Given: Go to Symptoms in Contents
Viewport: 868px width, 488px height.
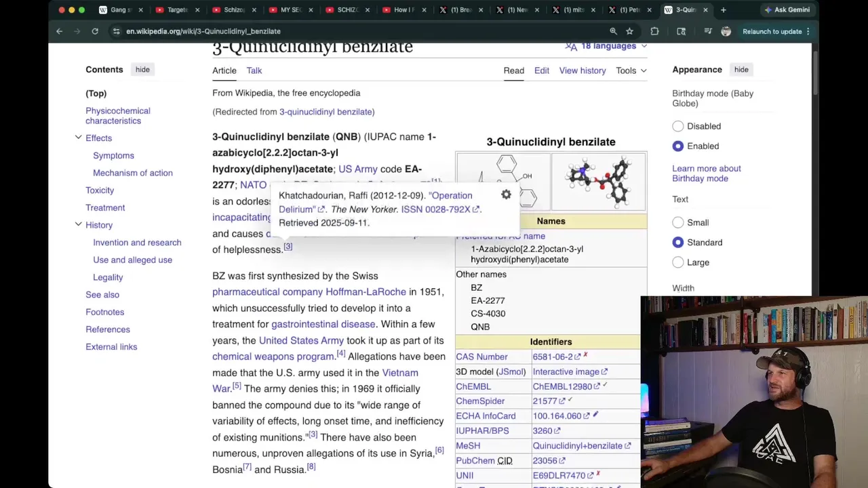Looking at the screenshot, I should click(x=113, y=155).
